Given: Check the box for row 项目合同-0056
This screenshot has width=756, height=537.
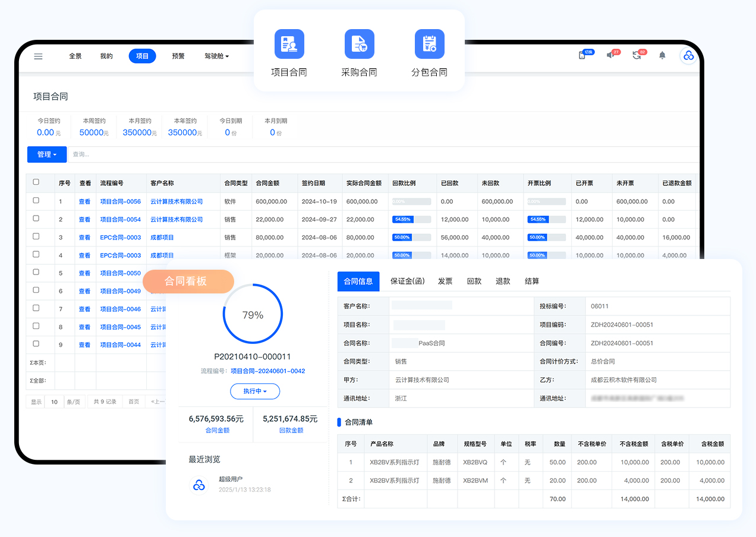Looking at the screenshot, I should [36, 201].
